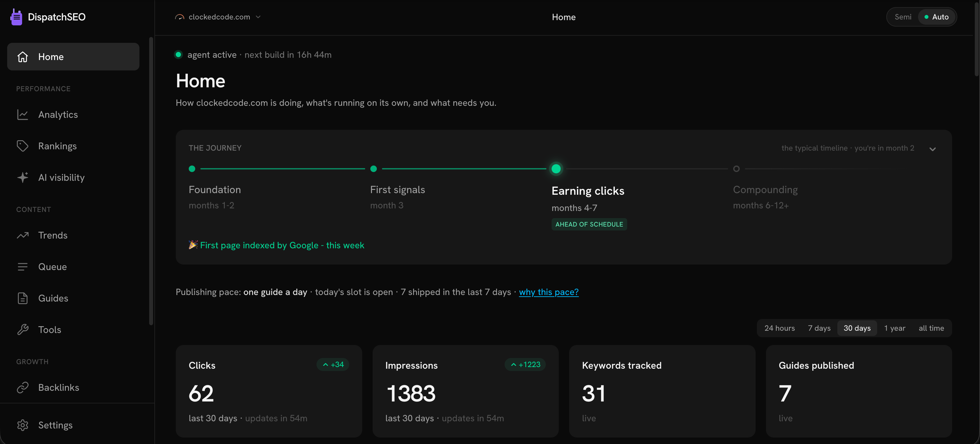Click the up arrow in Clicks badge
The height and width of the screenshot is (444, 980).
326,365
